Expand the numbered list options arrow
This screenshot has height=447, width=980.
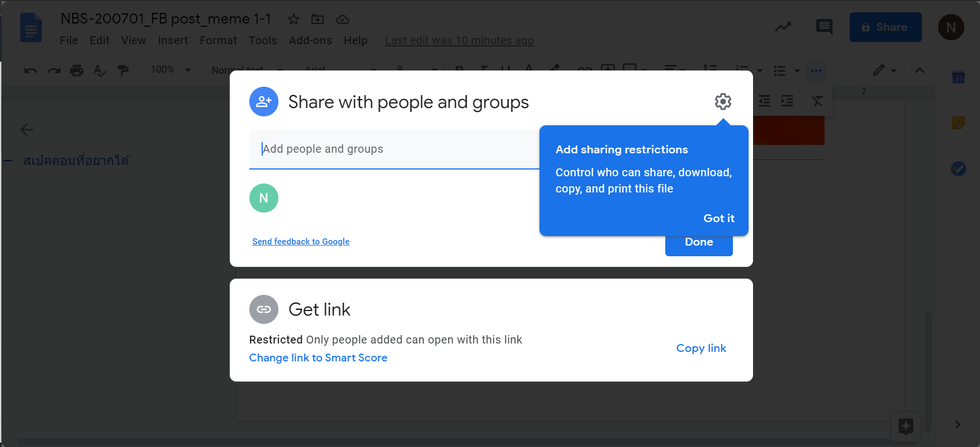(x=759, y=70)
